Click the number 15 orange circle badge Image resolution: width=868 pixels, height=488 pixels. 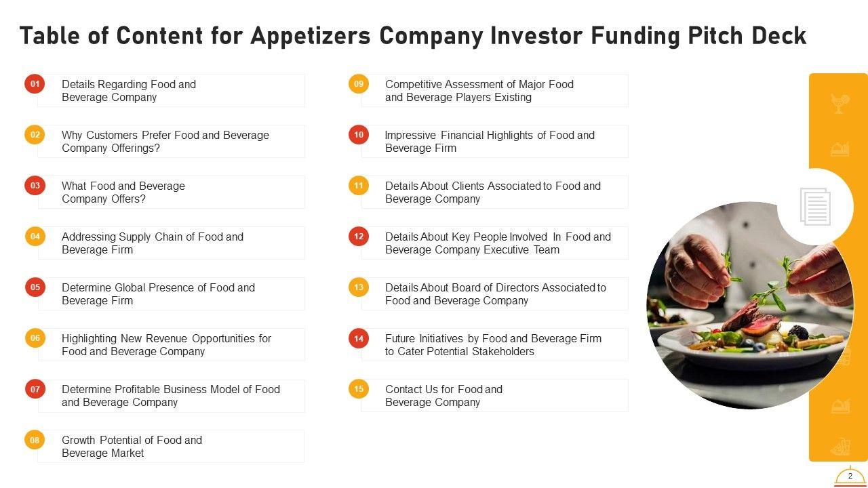(359, 389)
